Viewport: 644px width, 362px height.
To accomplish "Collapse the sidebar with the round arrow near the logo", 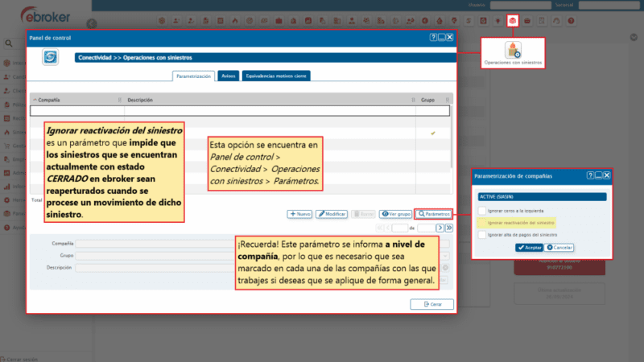I will tap(92, 24).
